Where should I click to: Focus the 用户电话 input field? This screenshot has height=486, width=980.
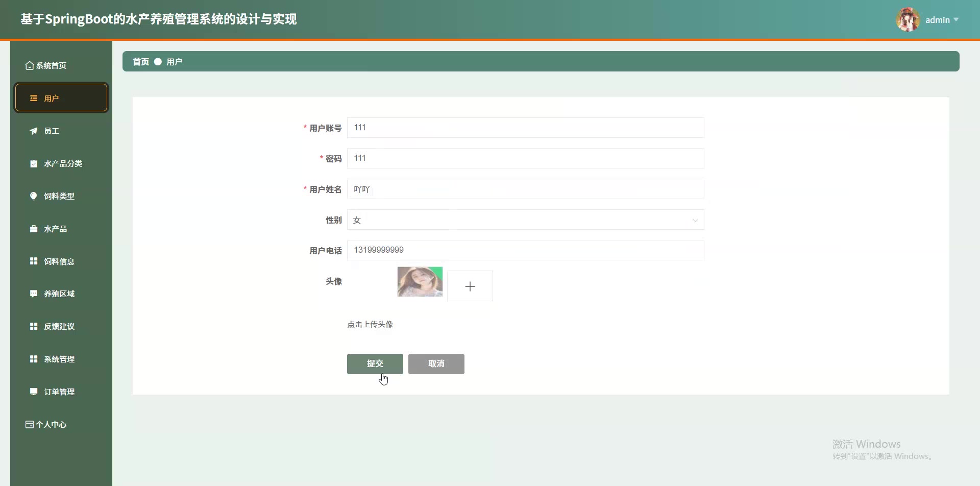pyautogui.click(x=526, y=250)
